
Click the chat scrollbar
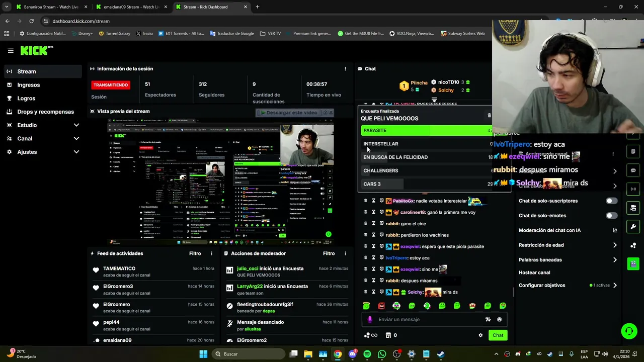[x=513, y=292]
